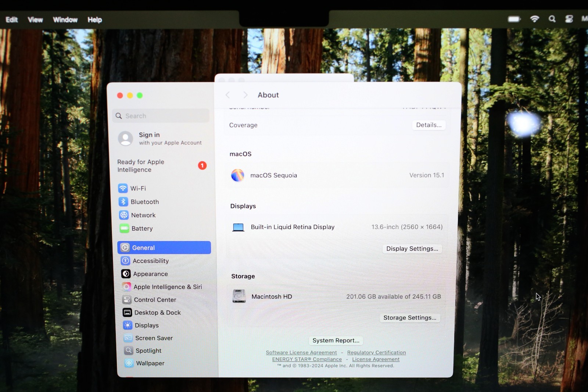This screenshot has width=588, height=392.
Task: Go forward with the right chevron
Action: click(x=245, y=95)
